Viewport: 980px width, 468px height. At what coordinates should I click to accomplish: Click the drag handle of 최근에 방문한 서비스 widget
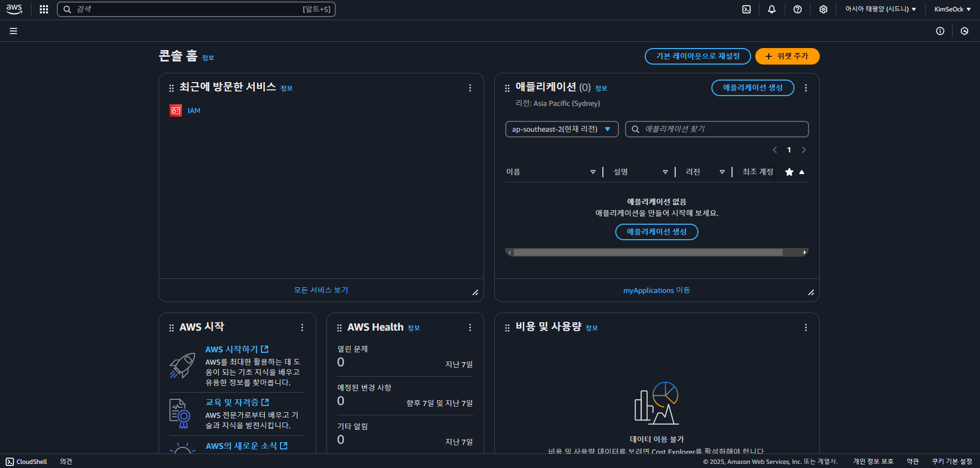172,88
